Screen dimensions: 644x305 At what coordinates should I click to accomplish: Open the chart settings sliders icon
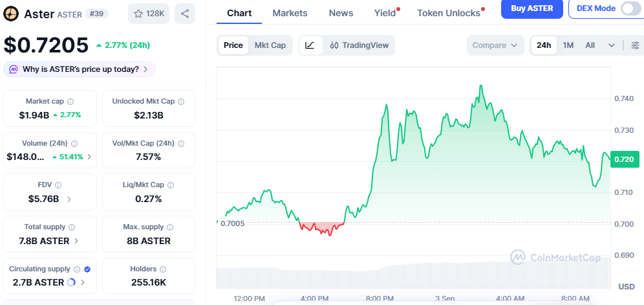coord(635,45)
